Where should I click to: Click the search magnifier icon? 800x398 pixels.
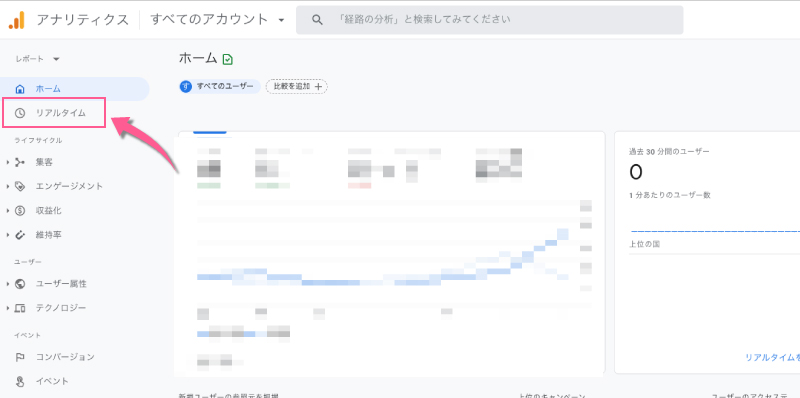point(317,20)
